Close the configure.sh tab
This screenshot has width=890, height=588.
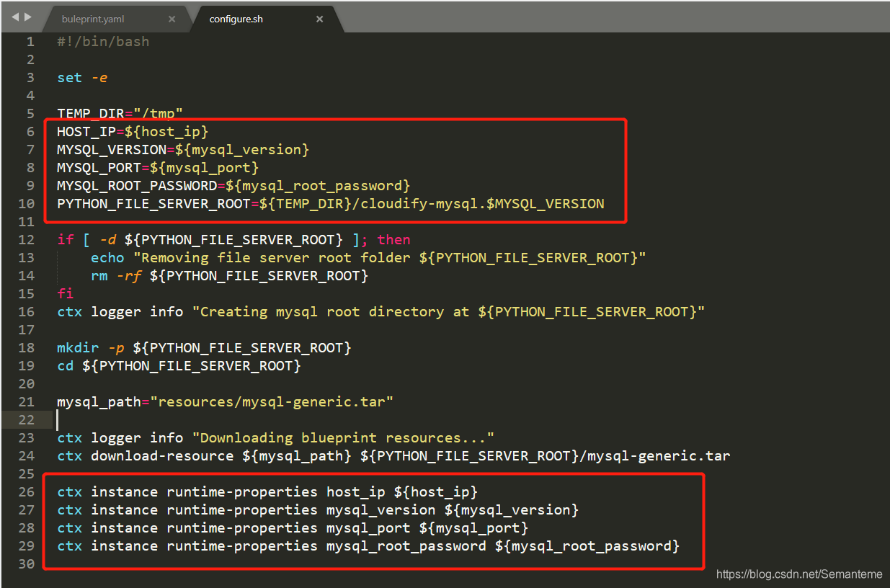coord(320,19)
